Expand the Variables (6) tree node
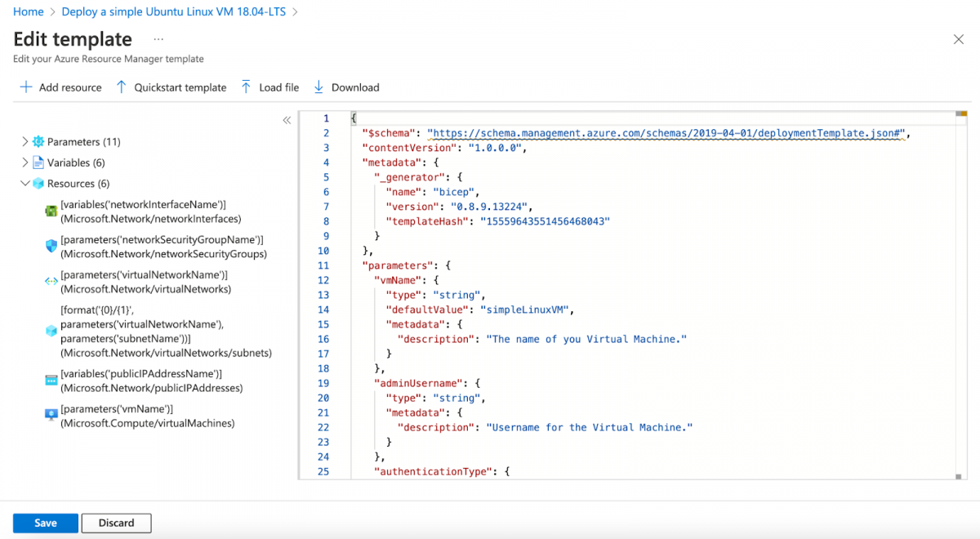This screenshot has width=980, height=539. (x=24, y=163)
